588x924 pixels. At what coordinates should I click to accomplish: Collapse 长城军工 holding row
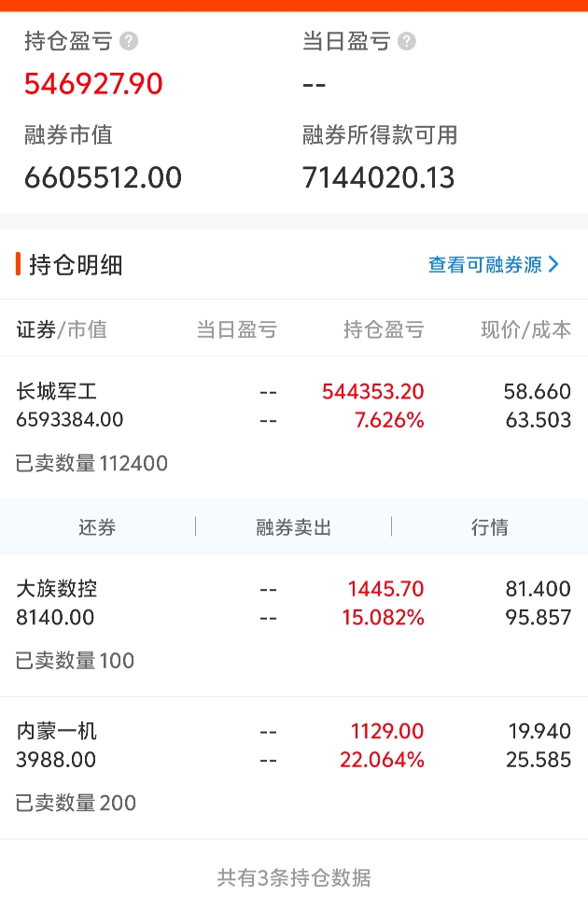pyautogui.click(x=294, y=427)
